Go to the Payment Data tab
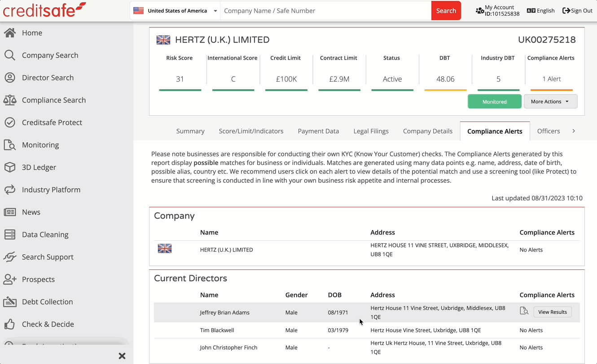Screen dimensions: 597x364 tap(318, 131)
